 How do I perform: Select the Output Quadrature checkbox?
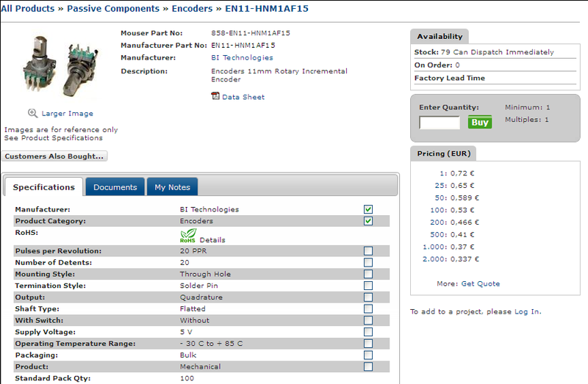click(x=368, y=297)
